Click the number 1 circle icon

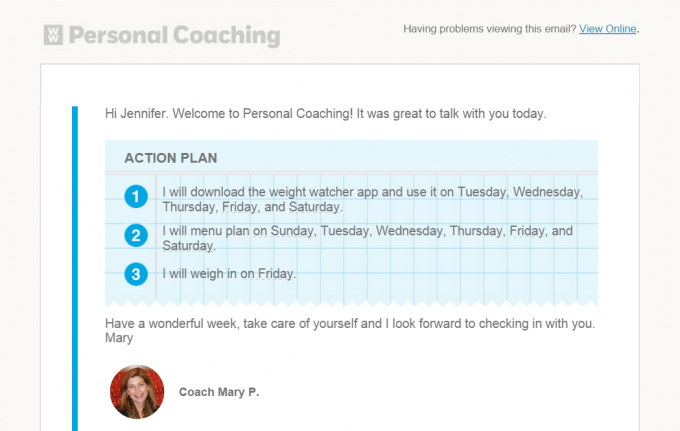pyautogui.click(x=136, y=196)
